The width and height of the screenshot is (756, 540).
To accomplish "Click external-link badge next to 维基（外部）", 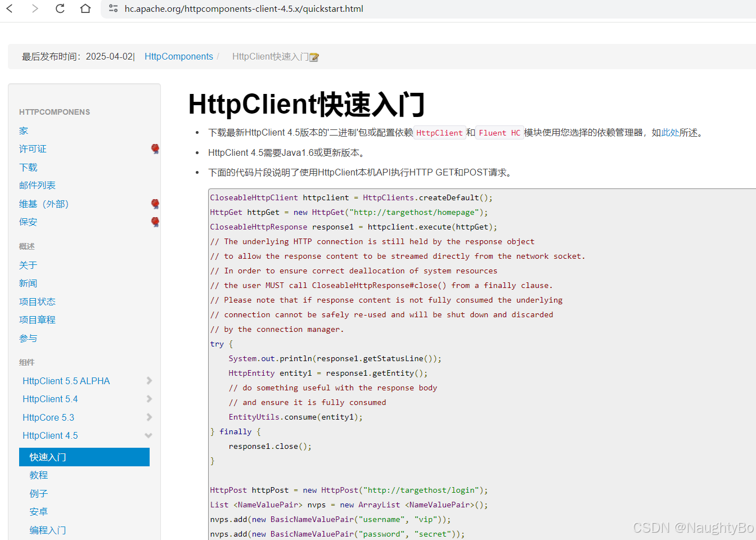I will 155,204.
